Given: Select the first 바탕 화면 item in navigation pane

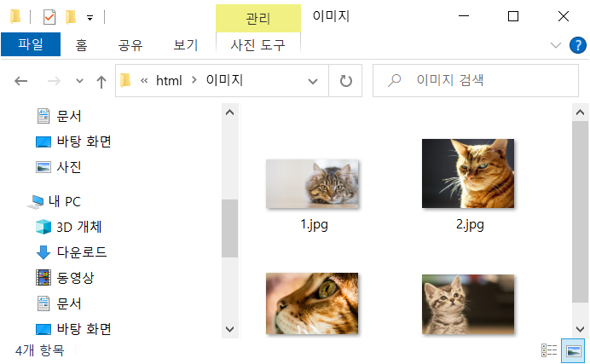Looking at the screenshot, I should 73,142.
